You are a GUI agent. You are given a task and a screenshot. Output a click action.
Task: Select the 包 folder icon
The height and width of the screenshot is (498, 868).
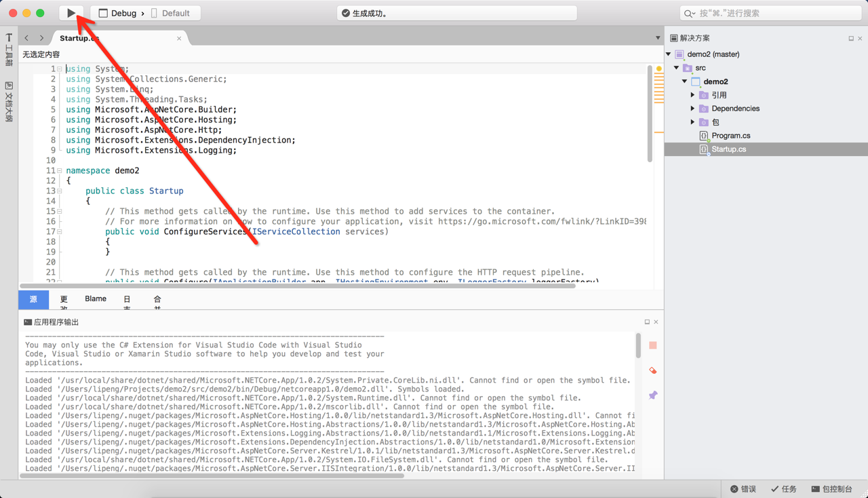704,122
